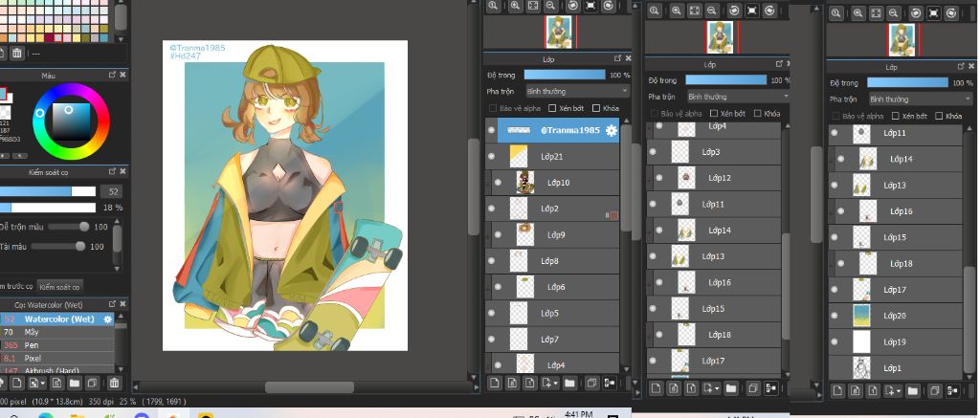Add 1-bit layer in left layer panel
This screenshot has width=980, height=418.
click(530, 383)
